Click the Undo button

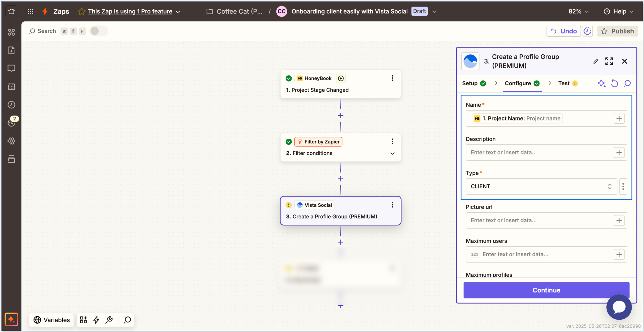click(x=563, y=31)
